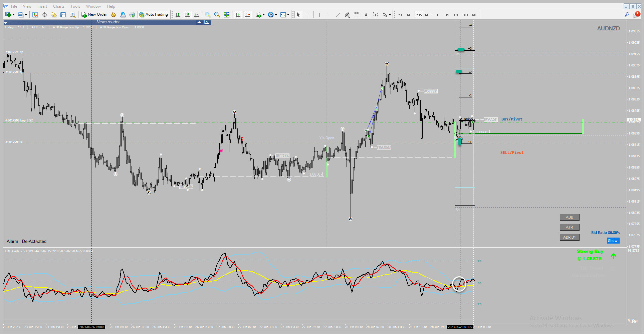Draw a trendline
This screenshot has width=644, height=334.
(338, 15)
